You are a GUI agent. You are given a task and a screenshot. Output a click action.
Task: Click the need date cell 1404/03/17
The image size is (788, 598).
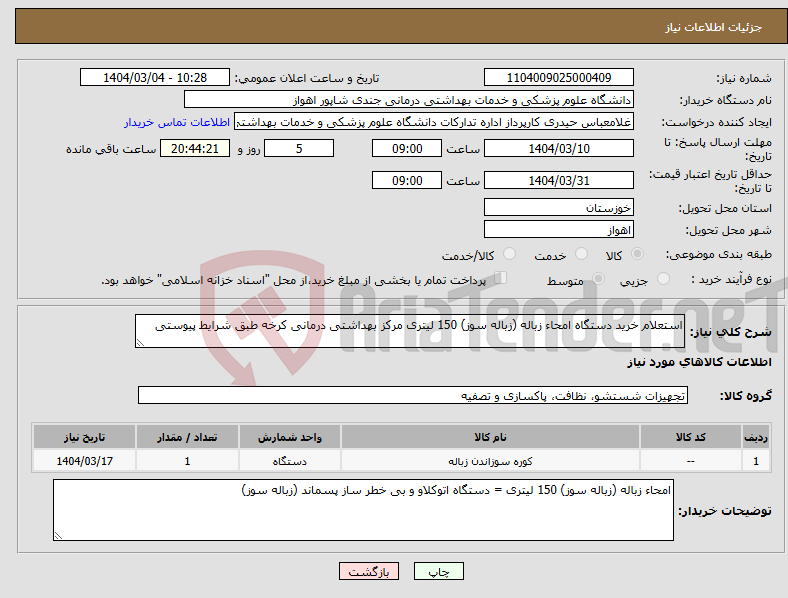click(x=84, y=461)
